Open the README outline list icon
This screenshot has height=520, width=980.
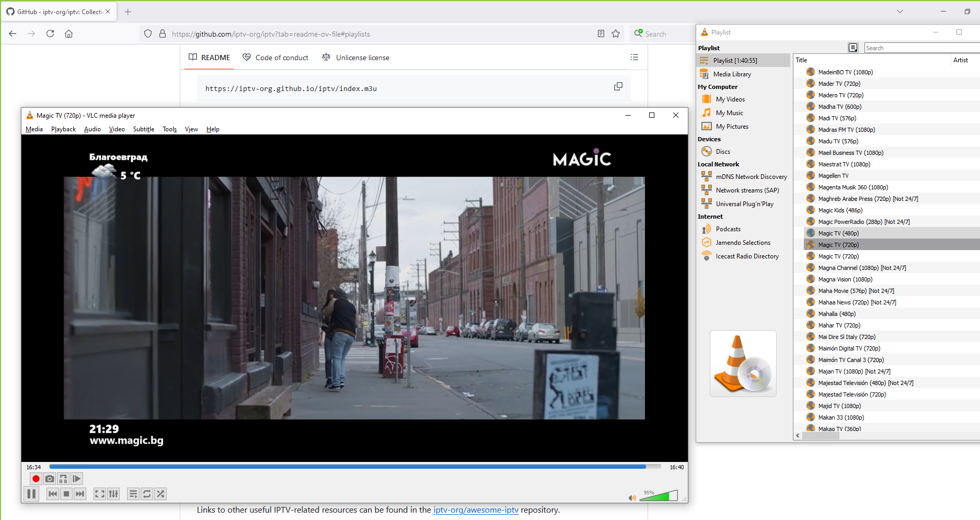635,57
